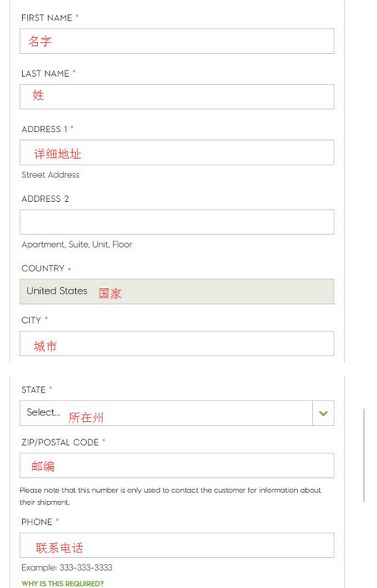
Task: Click the ZIP/POSTAL CODE label
Action: [x=60, y=442]
